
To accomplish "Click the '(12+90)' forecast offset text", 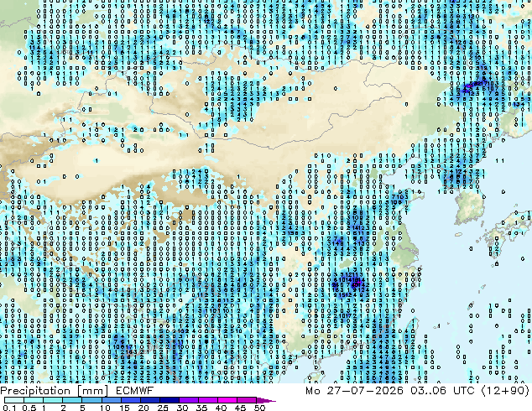I will (505, 391).
